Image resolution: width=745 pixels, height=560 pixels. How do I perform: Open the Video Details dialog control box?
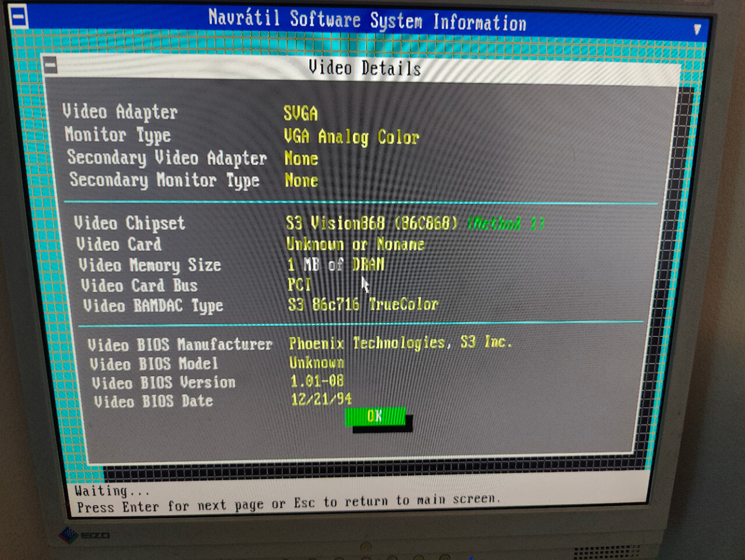click(51, 65)
